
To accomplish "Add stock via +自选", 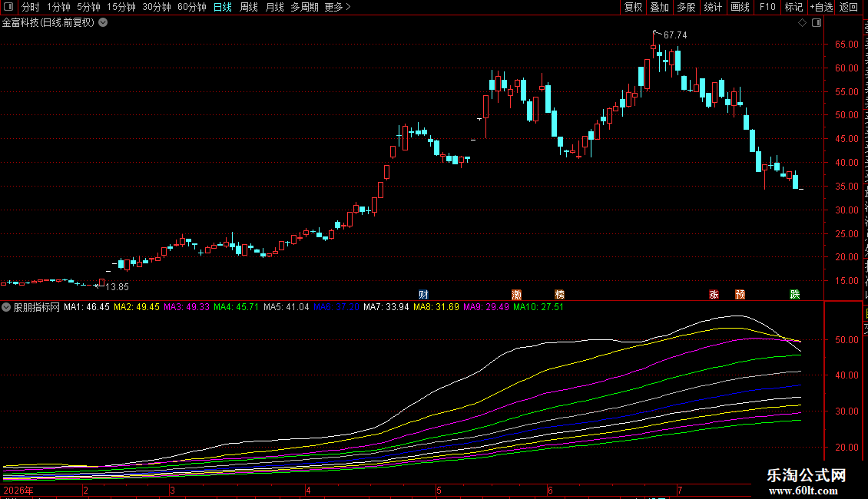I will click(x=821, y=7).
